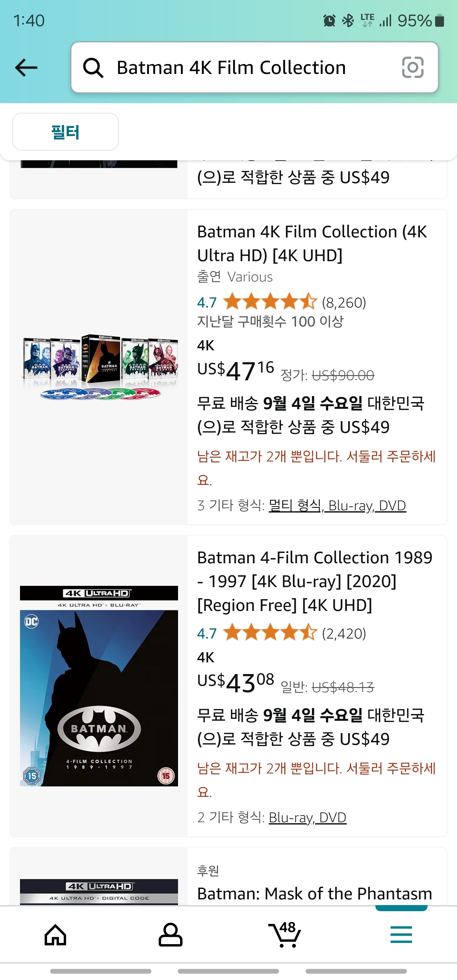Screen dimensions: 457x980
Task: View 8,260 reviews star rating
Action: tap(281, 302)
